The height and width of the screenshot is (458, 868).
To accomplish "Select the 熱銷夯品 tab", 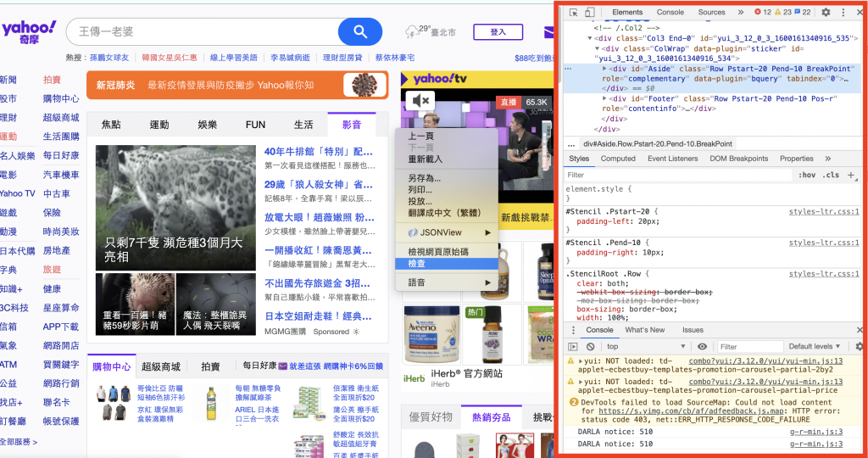I will coord(491,417).
